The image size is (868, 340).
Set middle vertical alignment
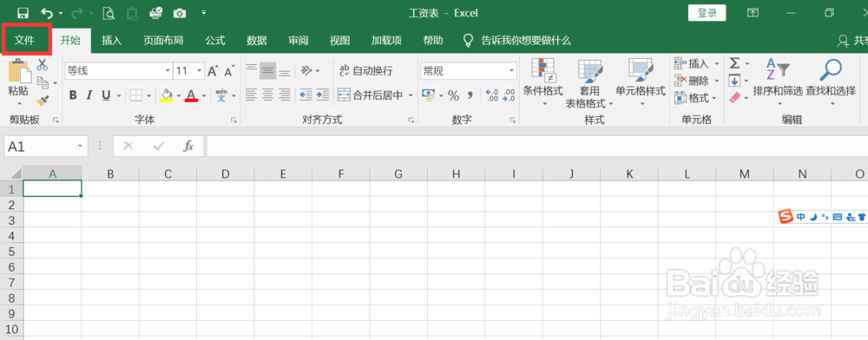click(268, 70)
